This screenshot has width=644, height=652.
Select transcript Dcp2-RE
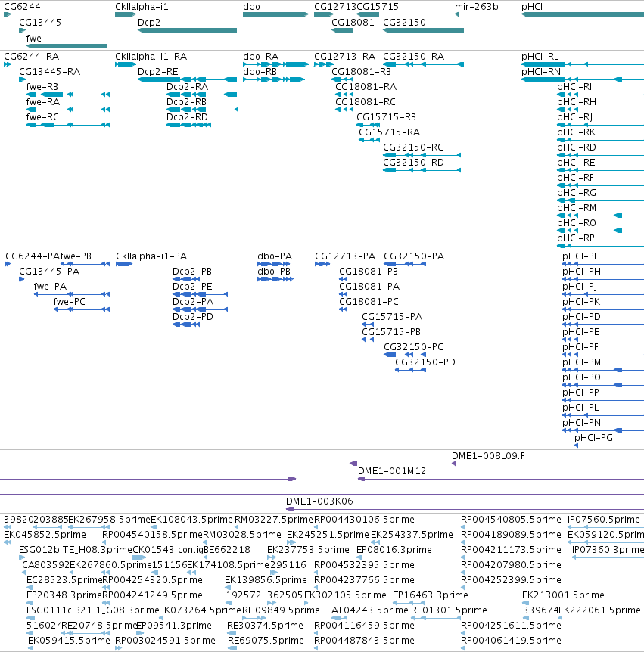click(187, 79)
